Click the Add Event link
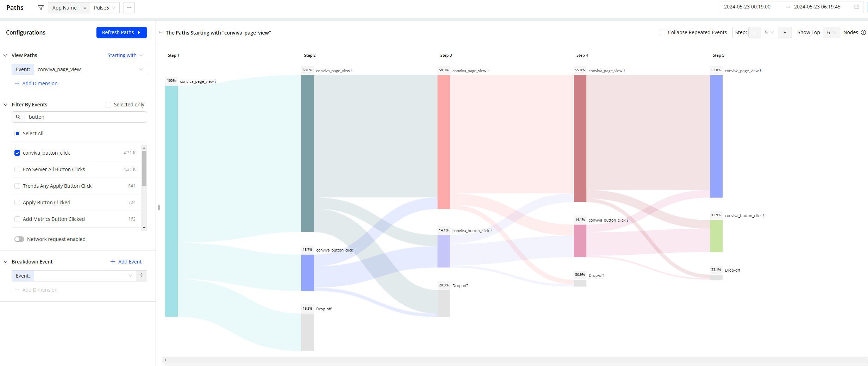The height and width of the screenshot is (366, 868). tap(126, 262)
